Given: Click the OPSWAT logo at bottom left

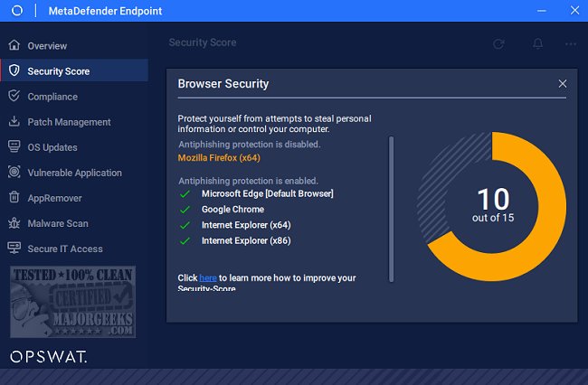Looking at the screenshot, I should point(48,357).
